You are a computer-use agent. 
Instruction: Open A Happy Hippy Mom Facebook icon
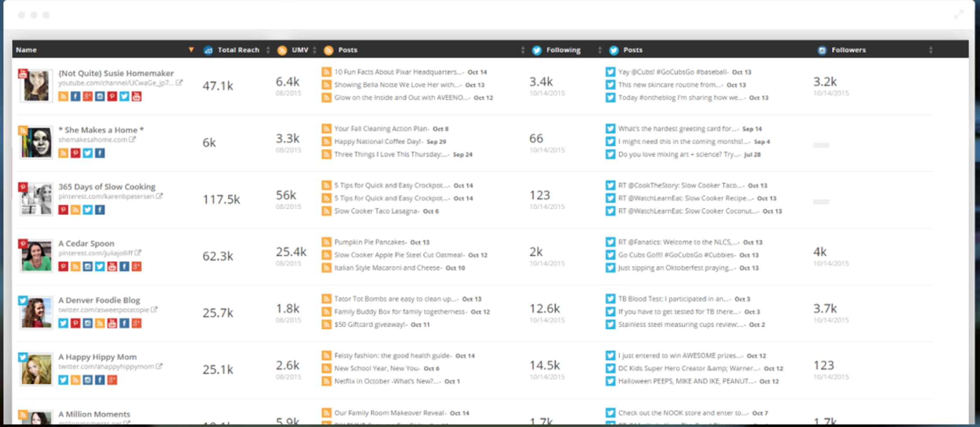tap(100, 380)
